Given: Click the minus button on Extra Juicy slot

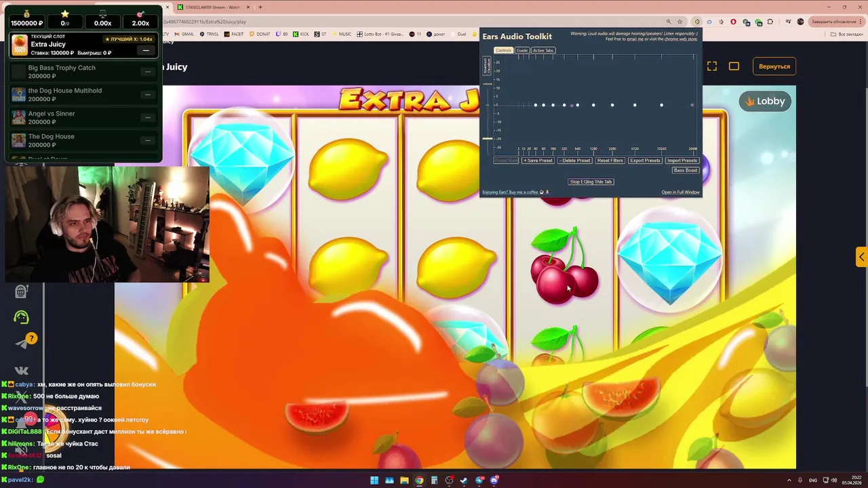Looking at the screenshot, I should pos(146,50).
